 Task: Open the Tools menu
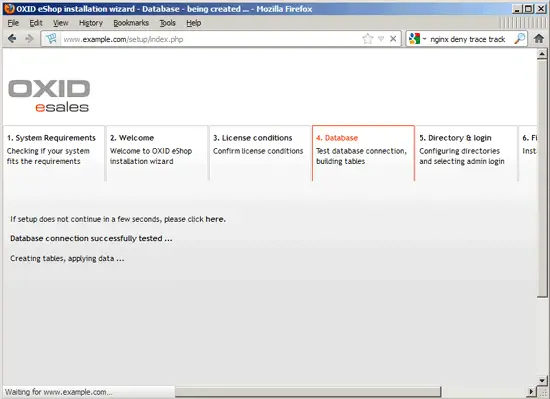pos(168,23)
